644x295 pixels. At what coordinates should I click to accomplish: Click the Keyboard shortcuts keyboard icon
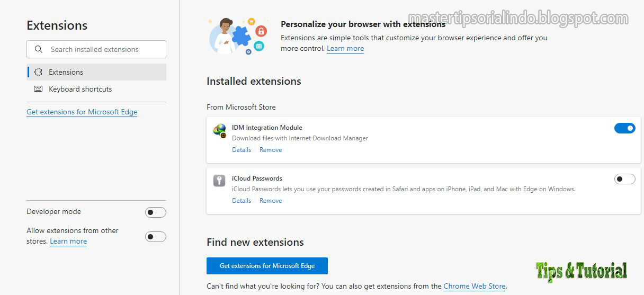click(x=38, y=89)
